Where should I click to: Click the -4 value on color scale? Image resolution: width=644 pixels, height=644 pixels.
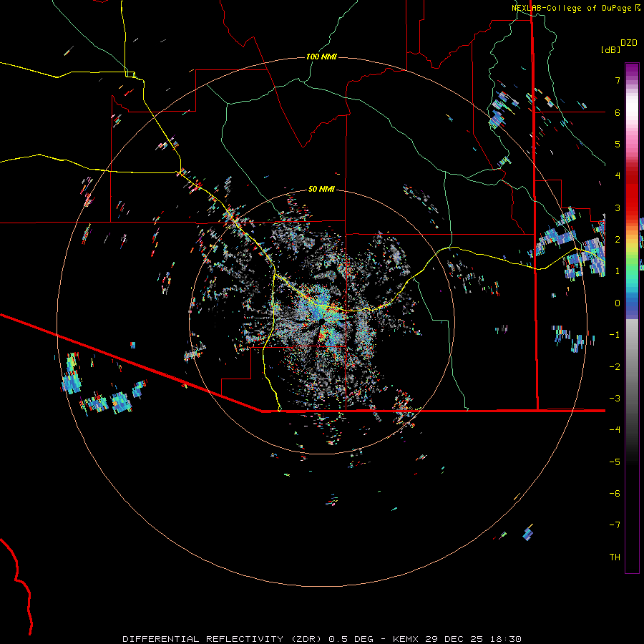pos(615,430)
